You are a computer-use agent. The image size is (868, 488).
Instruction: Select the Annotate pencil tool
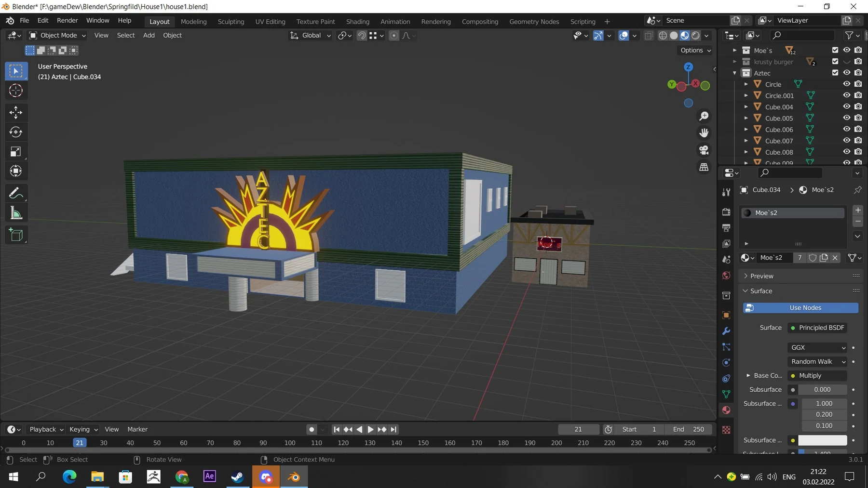click(16, 194)
